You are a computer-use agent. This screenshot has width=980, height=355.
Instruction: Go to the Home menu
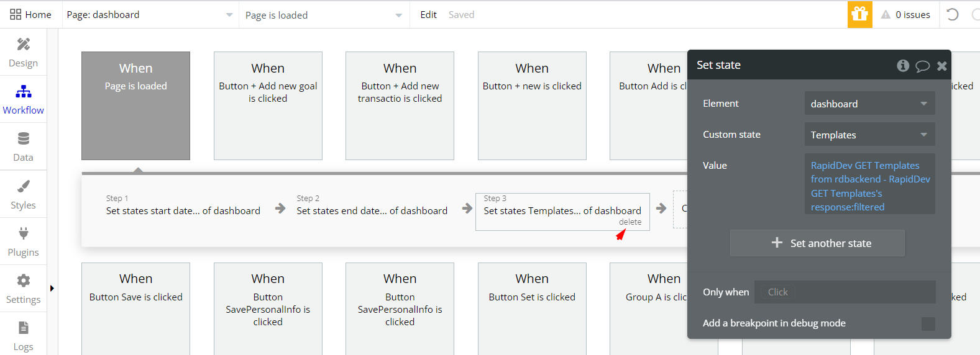point(30,15)
